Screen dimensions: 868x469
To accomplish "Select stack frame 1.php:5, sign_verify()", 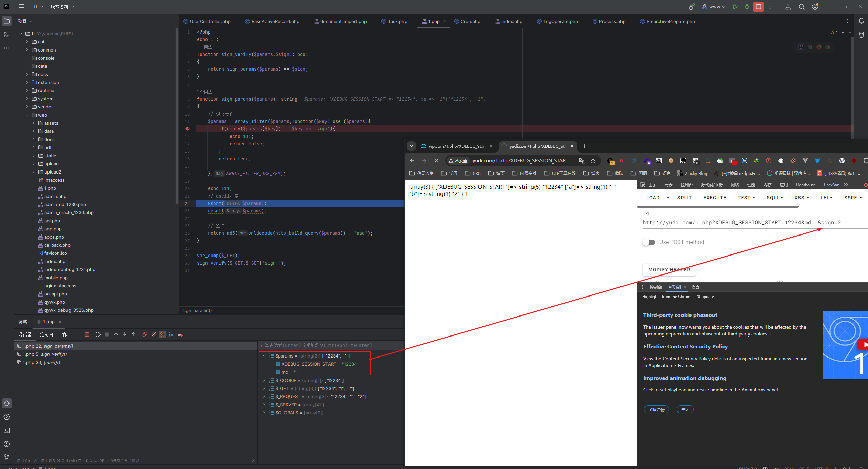I will (136, 354).
